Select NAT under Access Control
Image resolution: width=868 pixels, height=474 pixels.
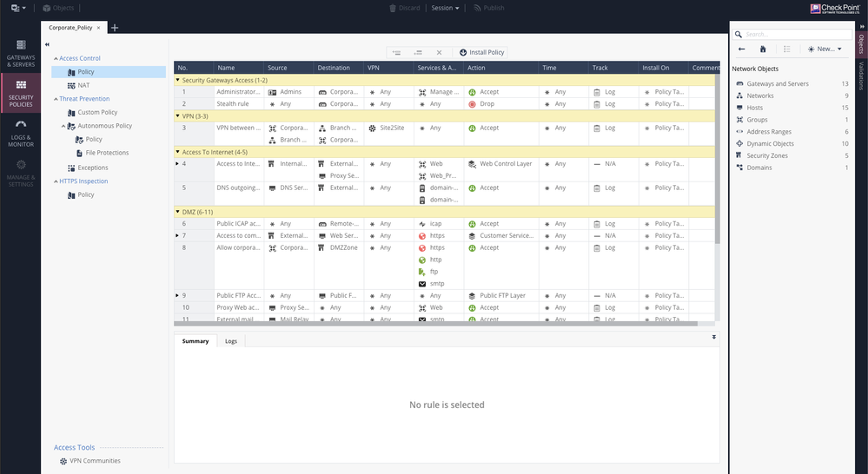[x=83, y=86]
